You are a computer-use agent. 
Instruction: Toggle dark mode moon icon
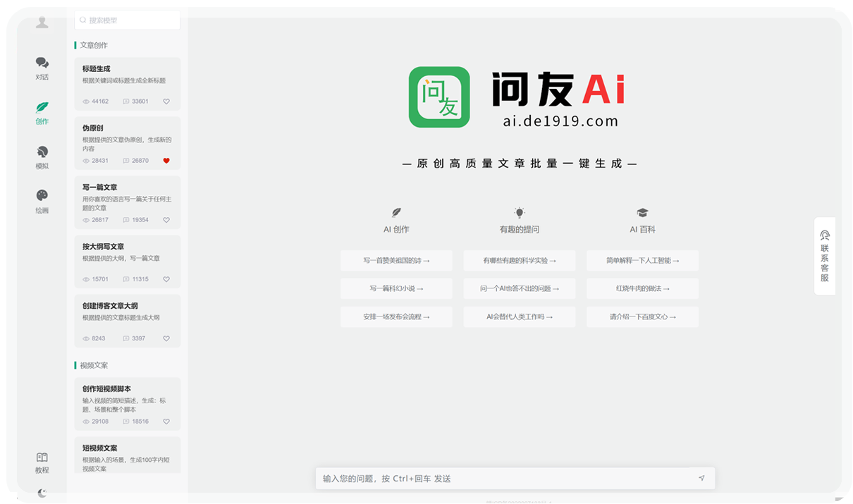tap(42, 493)
